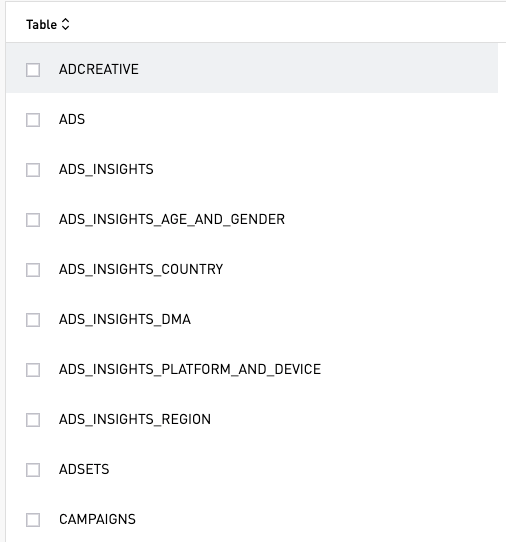The image size is (506, 542).
Task: Click the ADS_INSIGHTS_DMA row label
Action: 125,319
